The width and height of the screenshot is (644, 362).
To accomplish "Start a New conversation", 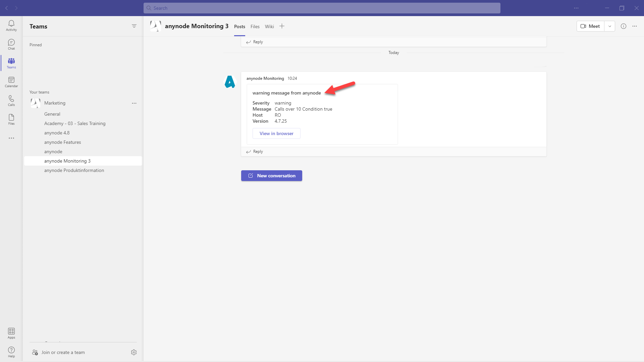I will click(x=272, y=176).
